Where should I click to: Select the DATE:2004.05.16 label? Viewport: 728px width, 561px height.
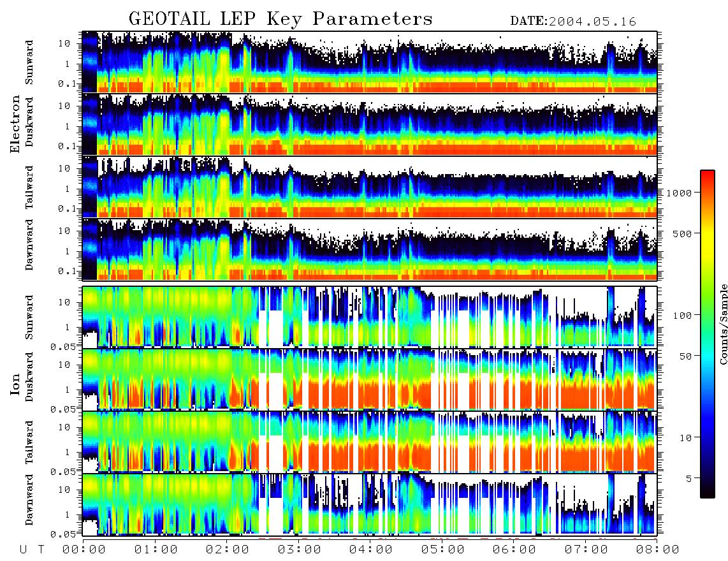point(573,22)
